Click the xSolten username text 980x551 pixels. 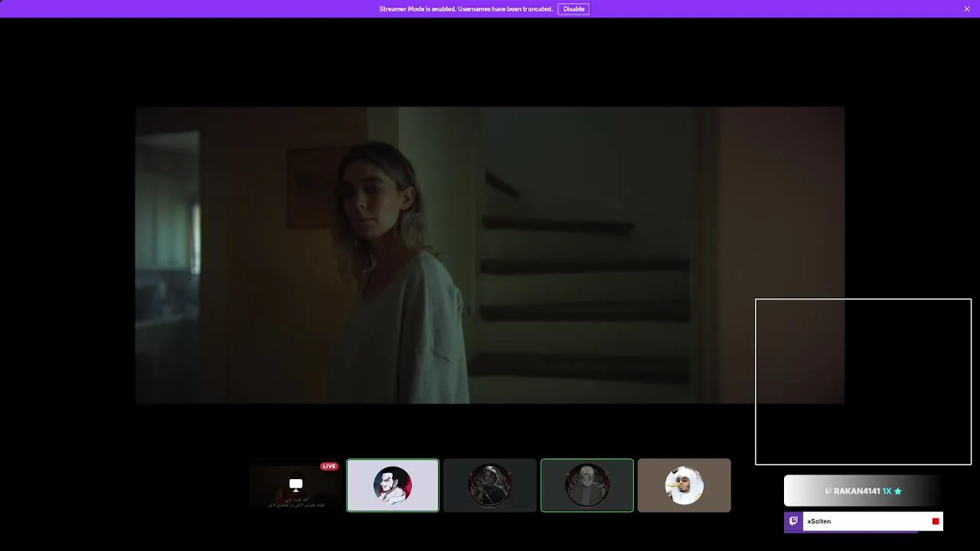pyautogui.click(x=819, y=521)
